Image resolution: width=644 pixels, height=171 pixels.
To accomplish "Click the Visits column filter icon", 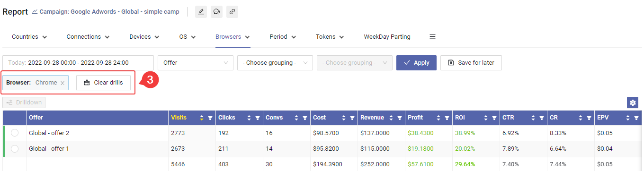I will (210, 118).
